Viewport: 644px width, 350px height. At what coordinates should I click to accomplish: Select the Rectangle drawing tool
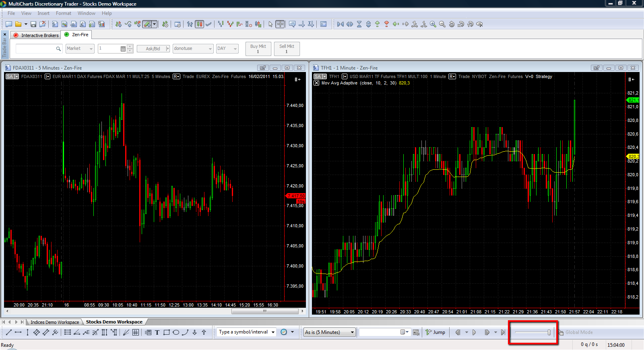pos(166,332)
